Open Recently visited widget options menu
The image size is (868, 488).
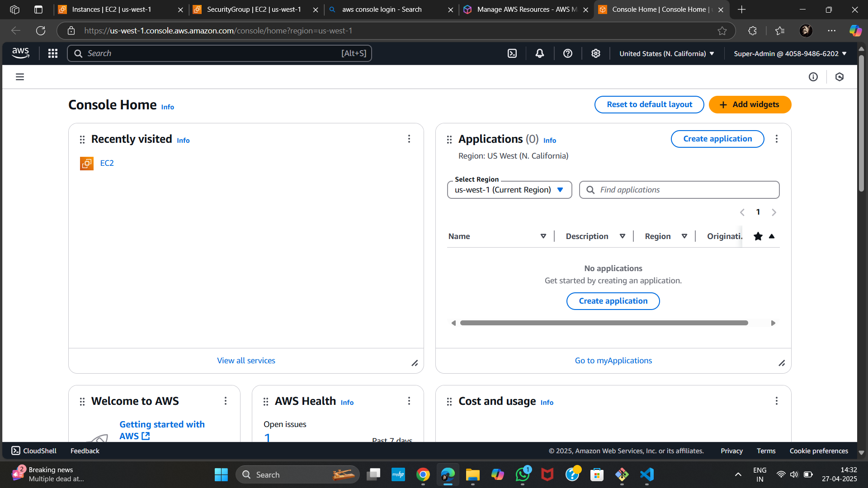click(x=409, y=139)
